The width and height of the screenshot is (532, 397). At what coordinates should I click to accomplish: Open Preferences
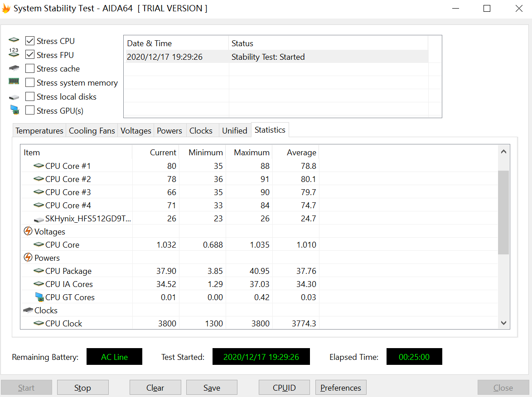tap(341, 387)
